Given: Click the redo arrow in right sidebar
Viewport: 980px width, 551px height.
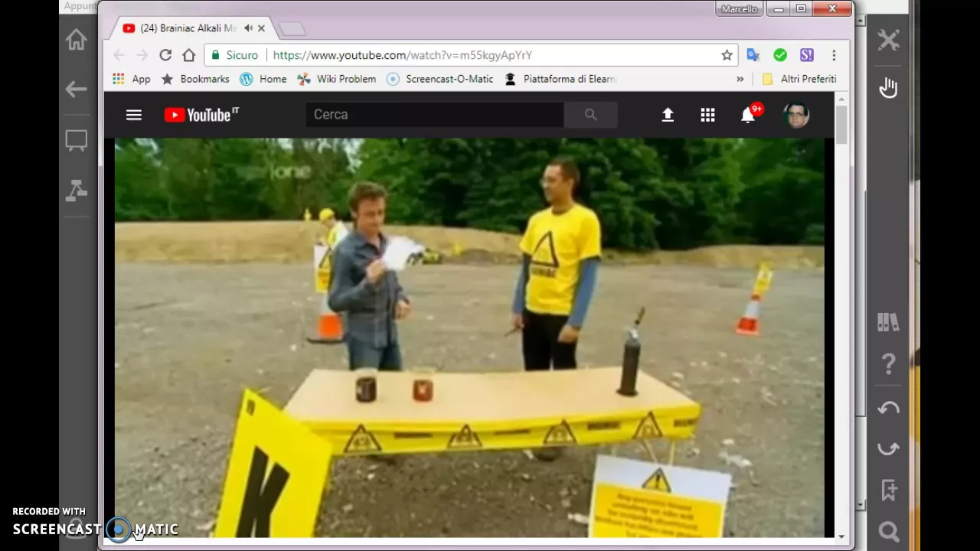Looking at the screenshot, I should tap(888, 448).
